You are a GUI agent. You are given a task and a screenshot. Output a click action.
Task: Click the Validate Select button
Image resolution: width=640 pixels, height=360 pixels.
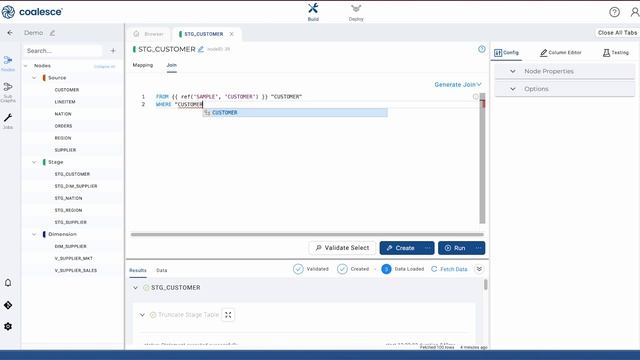coord(342,248)
